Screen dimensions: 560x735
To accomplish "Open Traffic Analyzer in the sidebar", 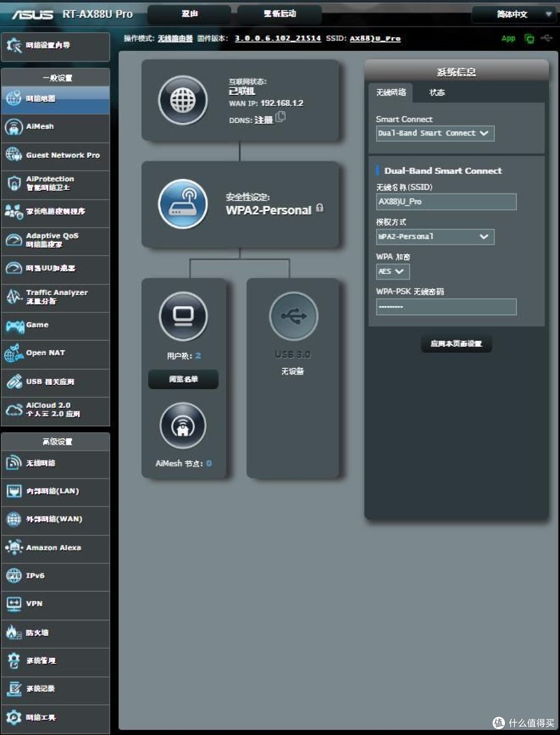I will [55, 297].
